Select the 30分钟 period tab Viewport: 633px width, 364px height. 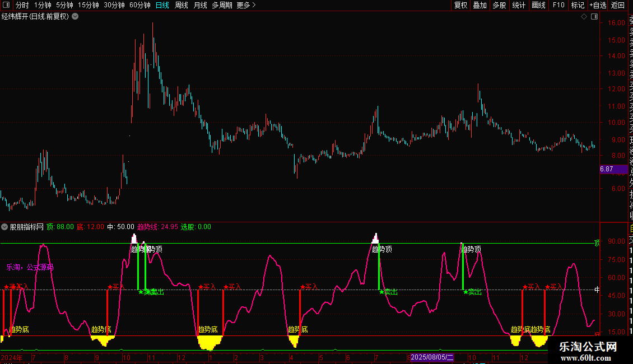coord(114,5)
